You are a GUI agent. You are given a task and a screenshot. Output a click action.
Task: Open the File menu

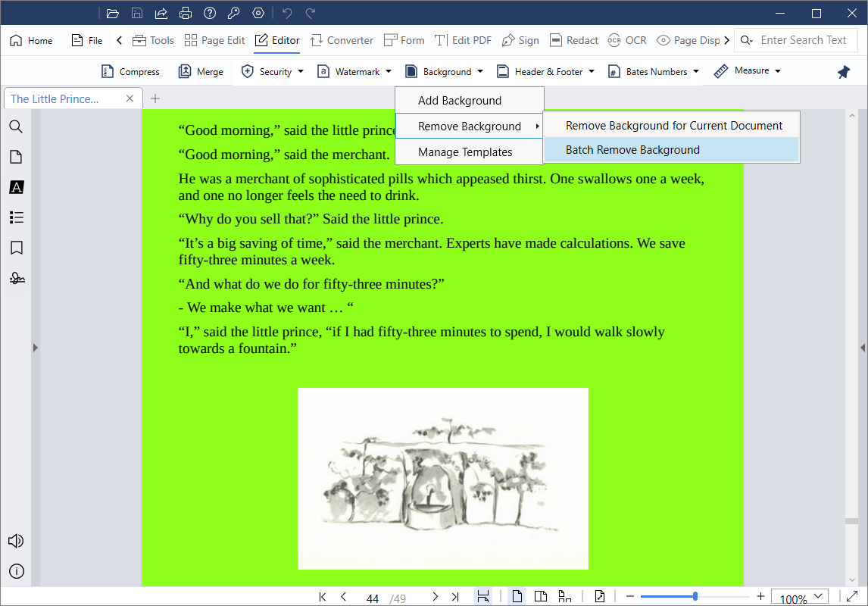click(x=87, y=40)
